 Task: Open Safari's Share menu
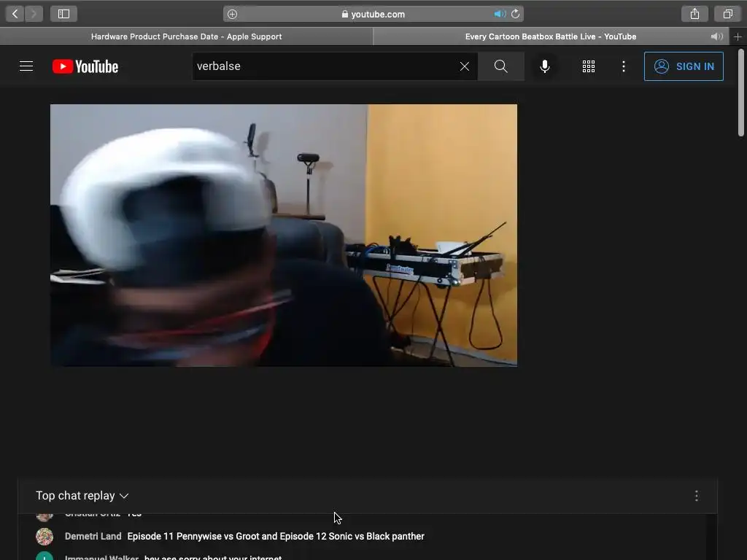694,14
